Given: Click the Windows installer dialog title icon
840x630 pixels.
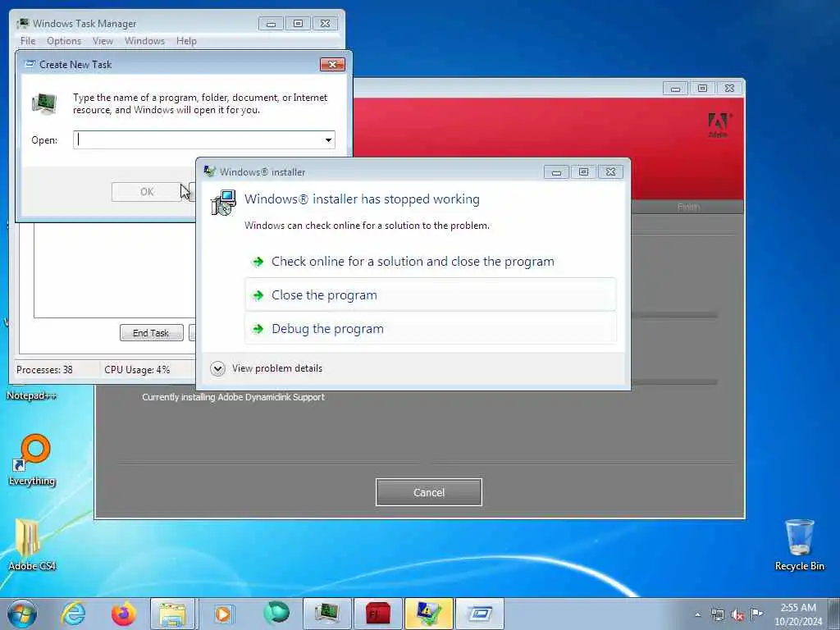Looking at the screenshot, I should pyautogui.click(x=209, y=171).
